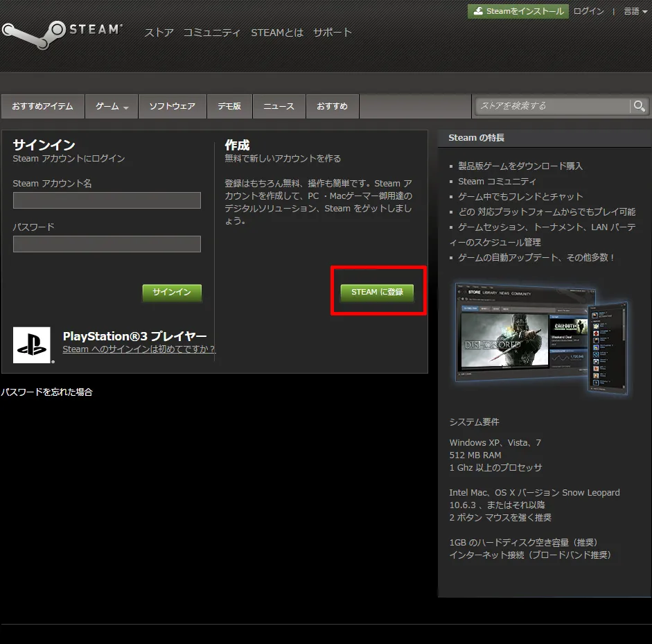
Task: Focus the Steam アカウント名 input field
Action: point(107,200)
